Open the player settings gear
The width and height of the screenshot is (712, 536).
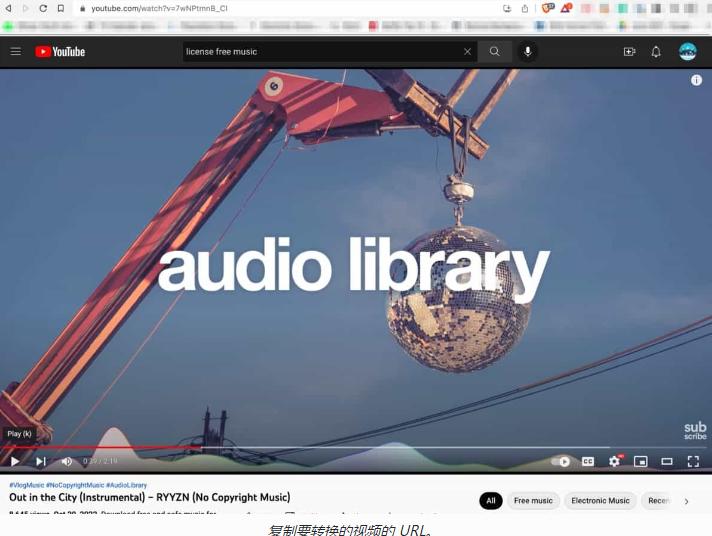coord(614,462)
